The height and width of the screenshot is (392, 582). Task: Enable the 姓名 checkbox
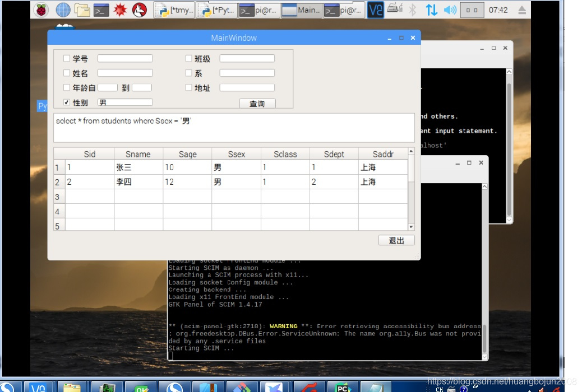66,73
